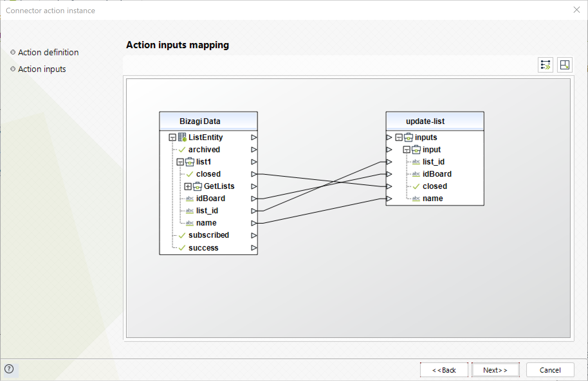Screen dimensions: 588x381
Task: Click output connector arrow of Bizagi closed
Action: click(254, 174)
